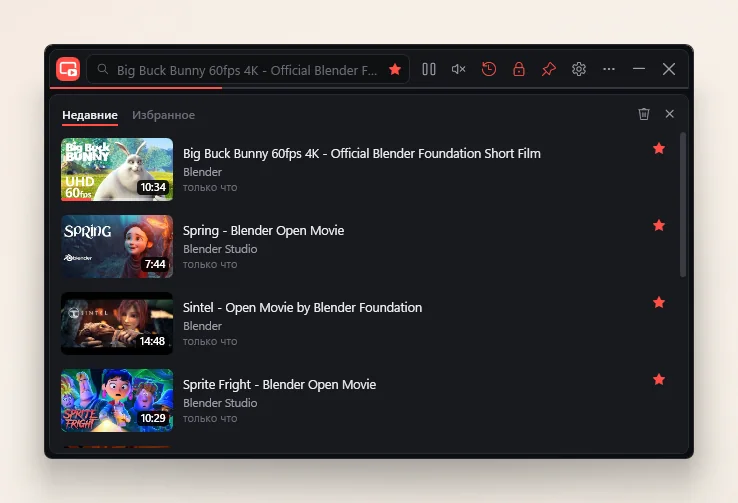Click the red playback progress bar
The image size is (738, 503).
tap(136, 88)
